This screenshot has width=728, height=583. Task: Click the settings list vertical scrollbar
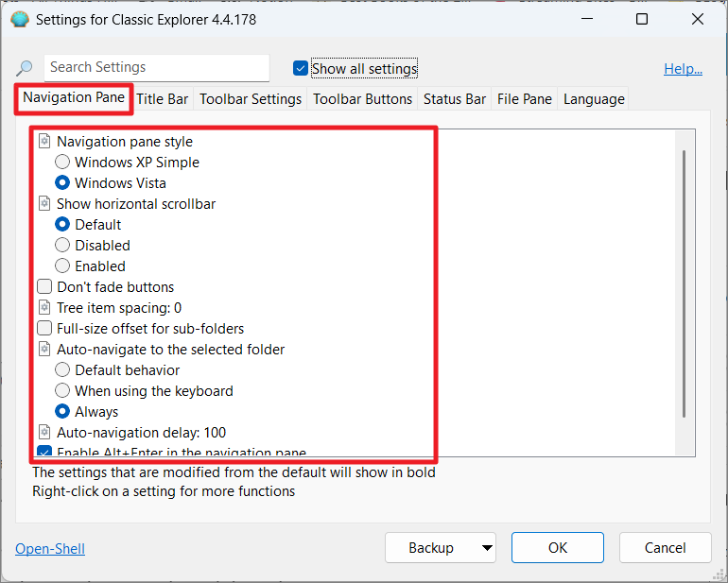click(685, 283)
